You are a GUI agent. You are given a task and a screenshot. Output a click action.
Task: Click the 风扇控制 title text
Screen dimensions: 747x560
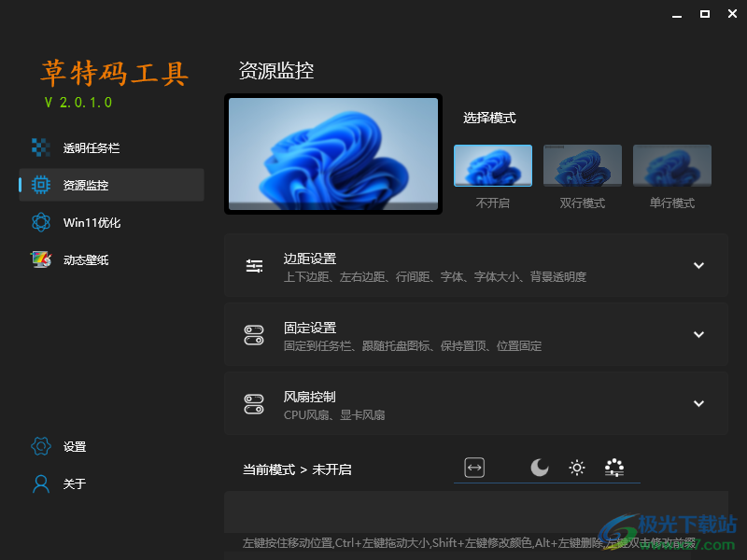click(x=310, y=397)
